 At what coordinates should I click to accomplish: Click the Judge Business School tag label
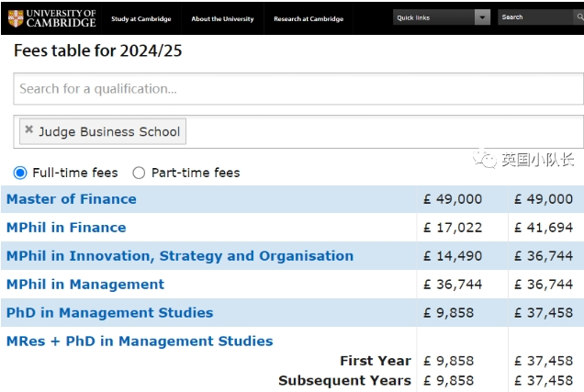tap(109, 131)
